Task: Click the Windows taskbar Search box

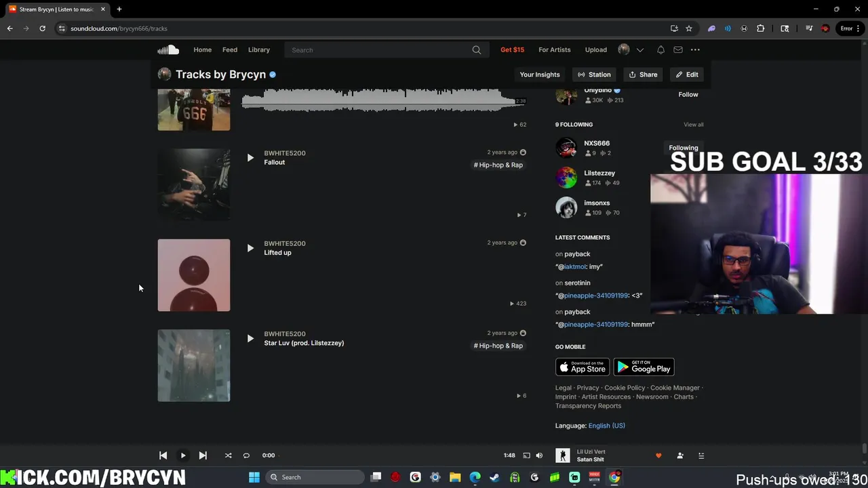Action: pos(315,477)
